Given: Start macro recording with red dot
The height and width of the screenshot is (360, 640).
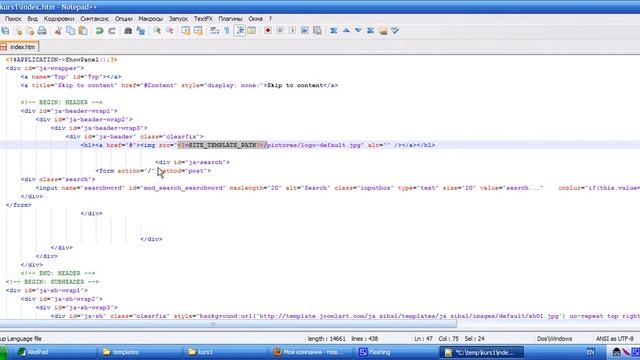Looking at the screenshot, I should (268, 31).
